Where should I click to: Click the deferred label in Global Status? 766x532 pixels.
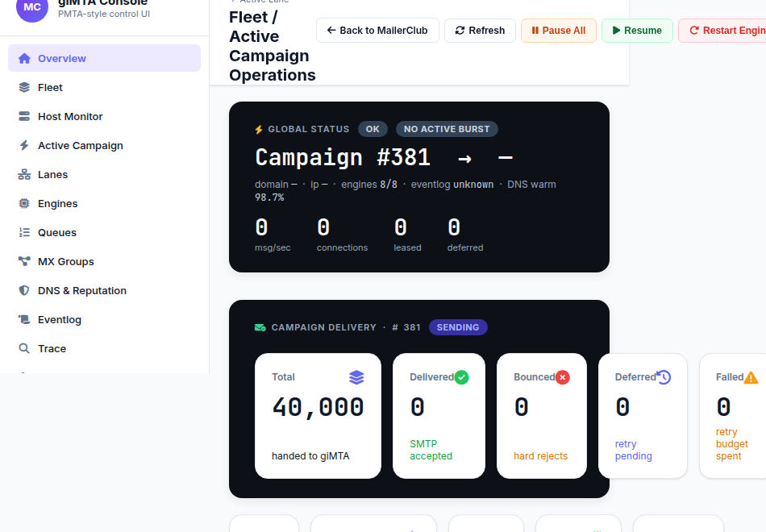(465, 247)
